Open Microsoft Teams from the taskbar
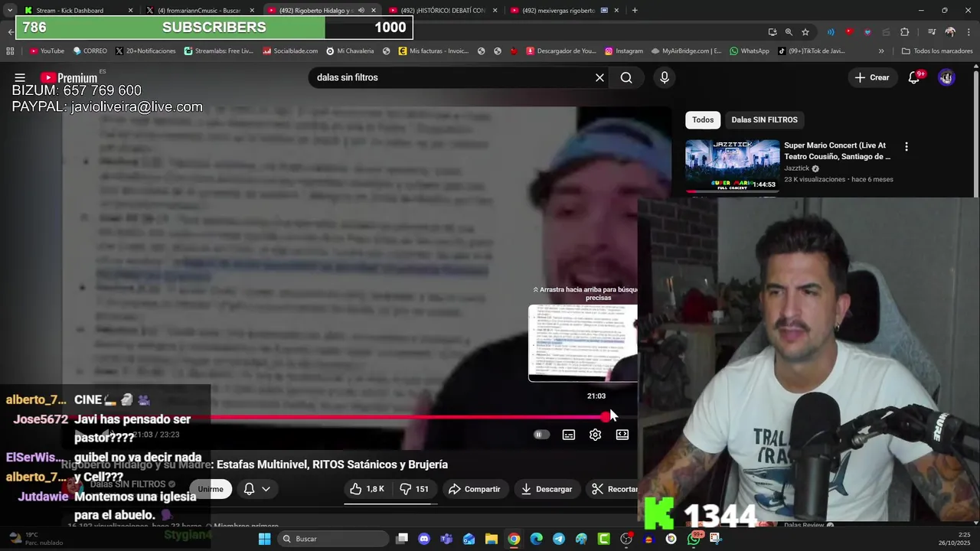980x551 pixels. pos(446,539)
